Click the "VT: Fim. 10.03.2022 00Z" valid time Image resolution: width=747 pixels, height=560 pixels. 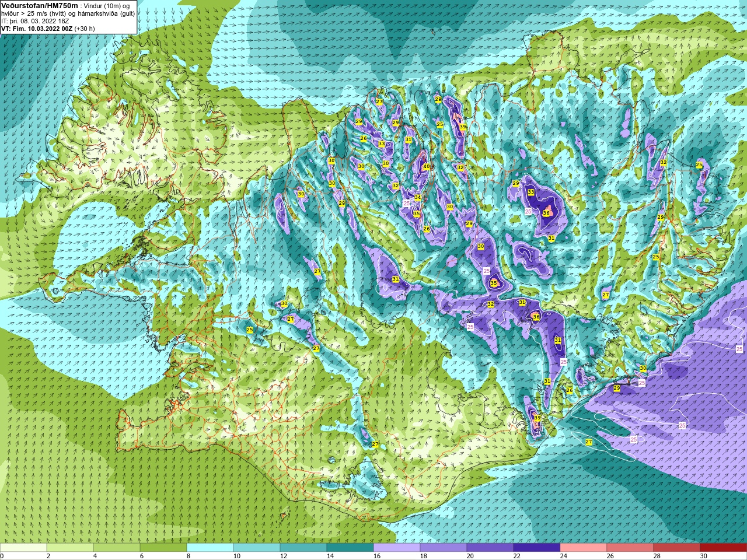point(36,29)
